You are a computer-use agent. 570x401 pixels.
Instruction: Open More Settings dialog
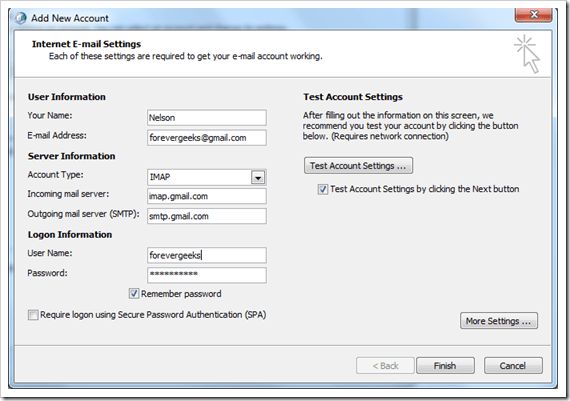(499, 321)
